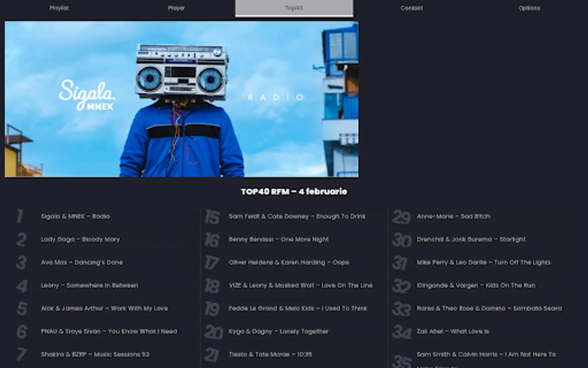Click chart position number 19
Viewport: 588px width, 368px height.
click(212, 309)
